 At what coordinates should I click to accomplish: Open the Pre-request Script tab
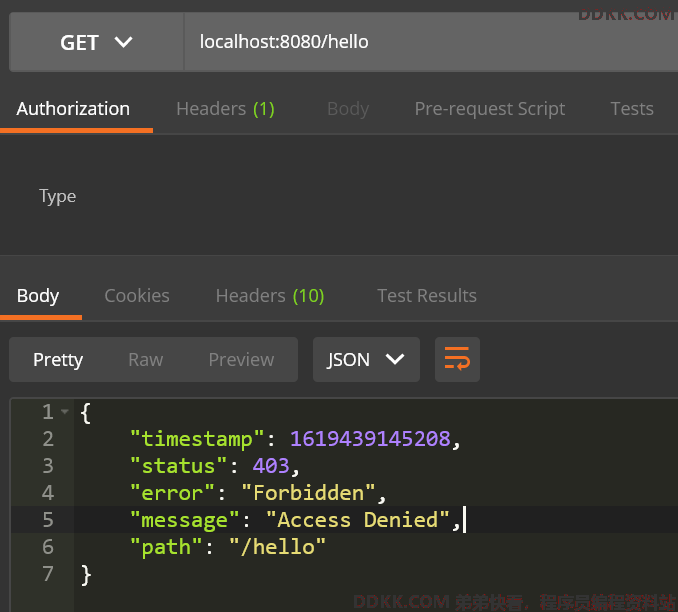point(489,109)
